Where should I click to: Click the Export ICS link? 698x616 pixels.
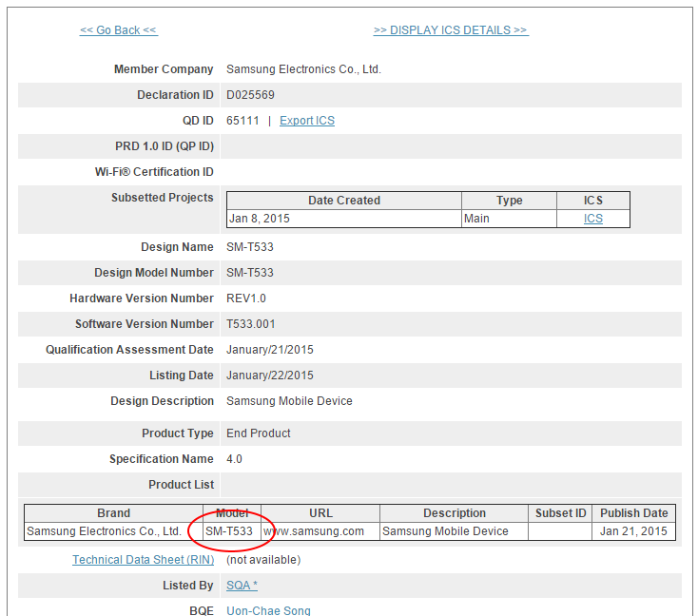click(306, 121)
